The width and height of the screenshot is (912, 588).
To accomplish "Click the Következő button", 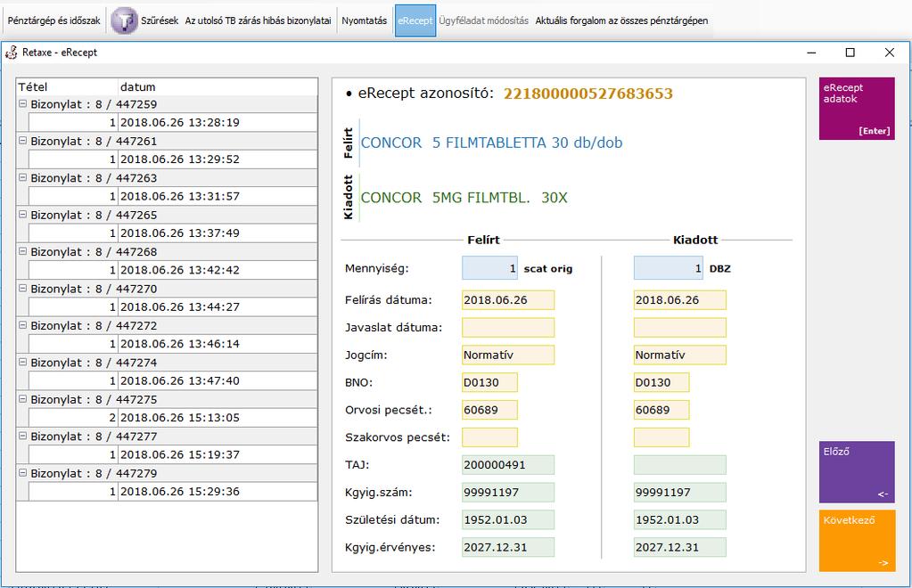I will tap(857, 541).
